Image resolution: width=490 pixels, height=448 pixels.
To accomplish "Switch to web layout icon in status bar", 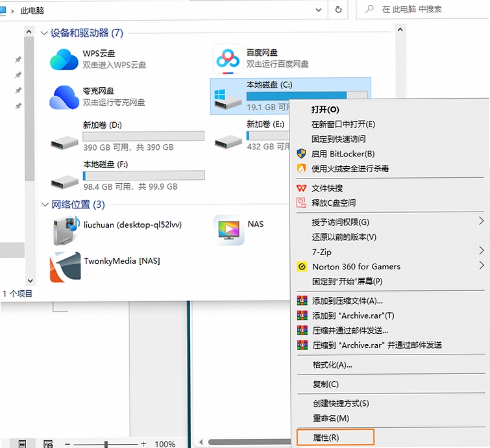I will tap(48, 443).
